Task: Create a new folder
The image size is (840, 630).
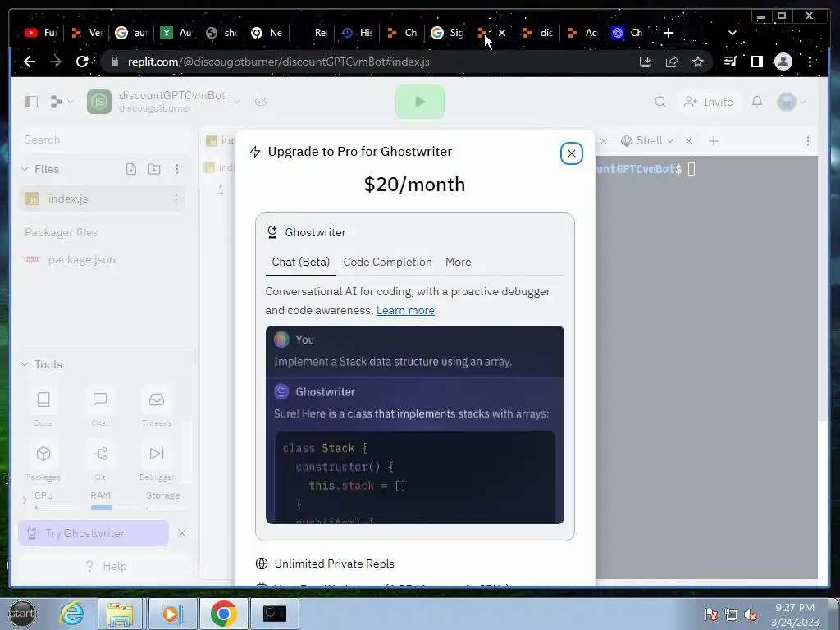Action: point(154,169)
